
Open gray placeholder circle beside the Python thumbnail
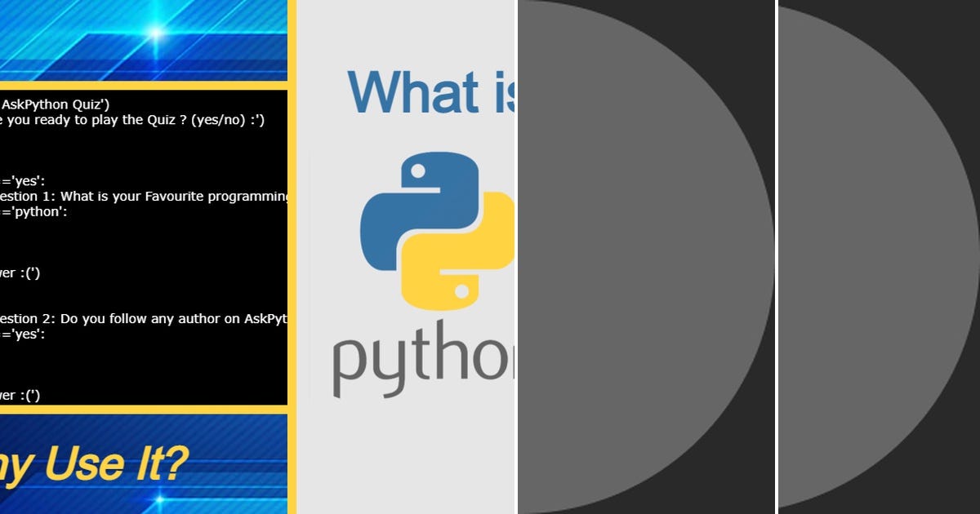coord(646,257)
